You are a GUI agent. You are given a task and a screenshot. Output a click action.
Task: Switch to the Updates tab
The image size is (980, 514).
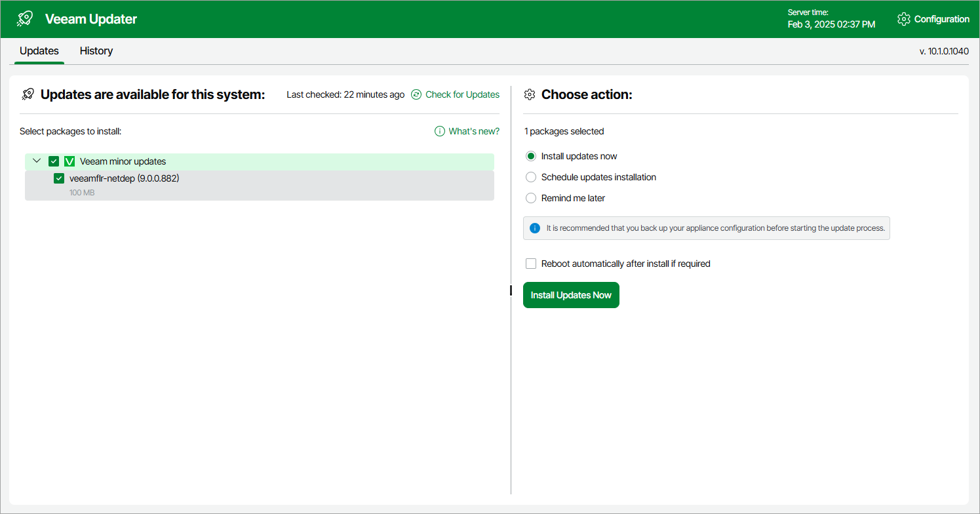click(39, 51)
